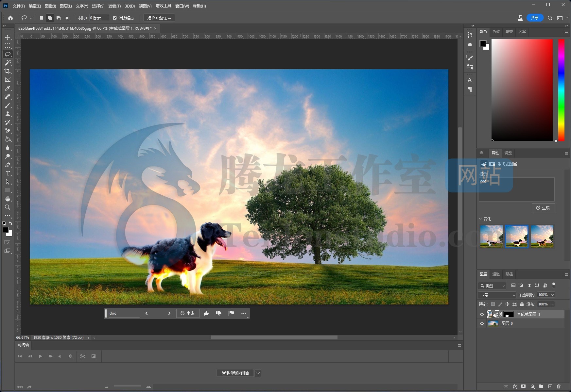This screenshot has height=392, width=571.
Task: Switch to the 通道 tab
Action: point(496,274)
